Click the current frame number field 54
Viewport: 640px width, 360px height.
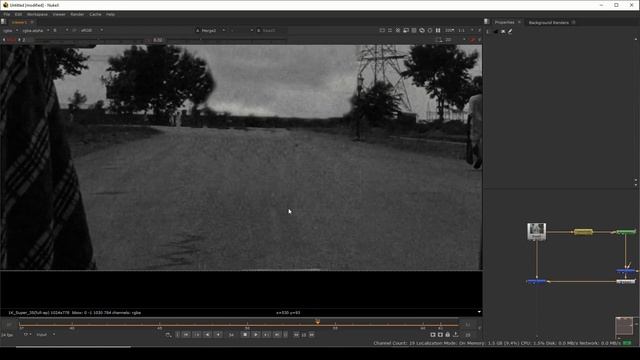(x=231, y=335)
